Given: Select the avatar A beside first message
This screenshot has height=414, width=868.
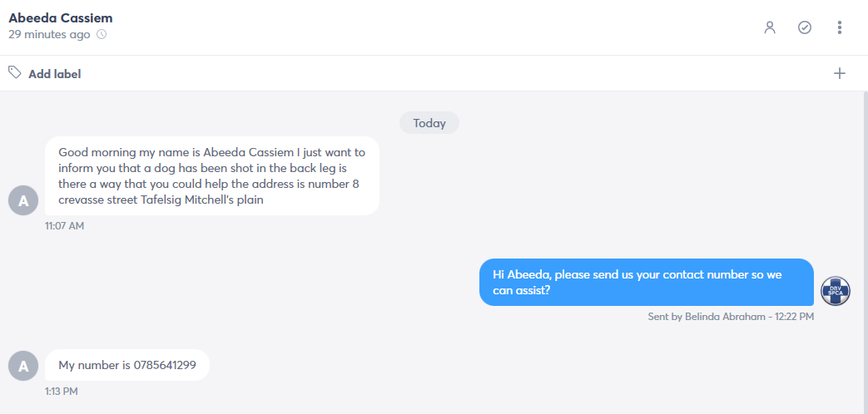Looking at the screenshot, I should point(23,200).
